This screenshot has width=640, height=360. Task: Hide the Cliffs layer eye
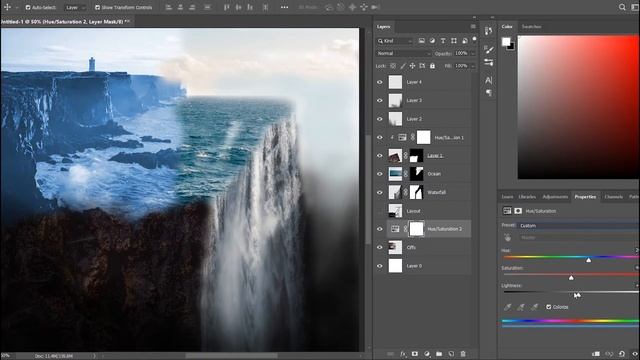pyautogui.click(x=380, y=247)
